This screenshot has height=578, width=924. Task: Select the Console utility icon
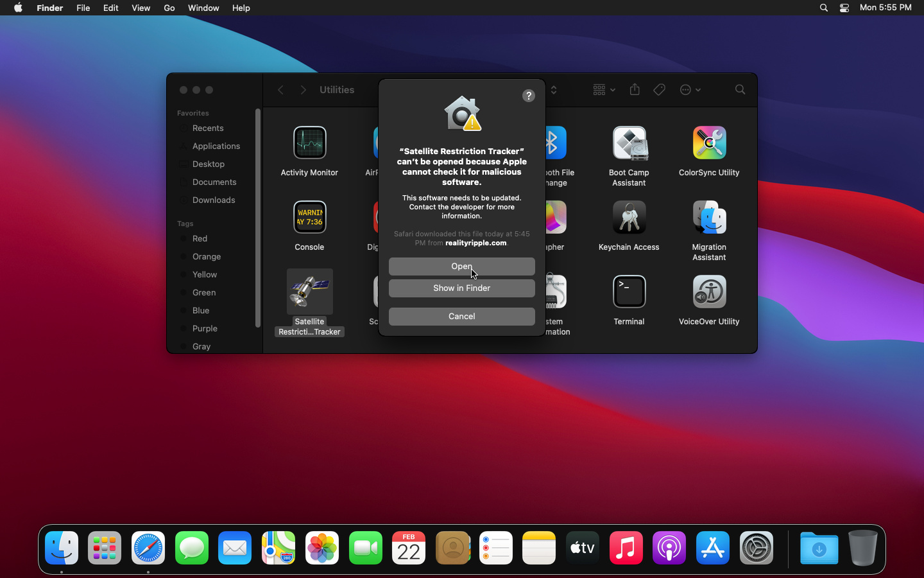(x=309, y=218)
